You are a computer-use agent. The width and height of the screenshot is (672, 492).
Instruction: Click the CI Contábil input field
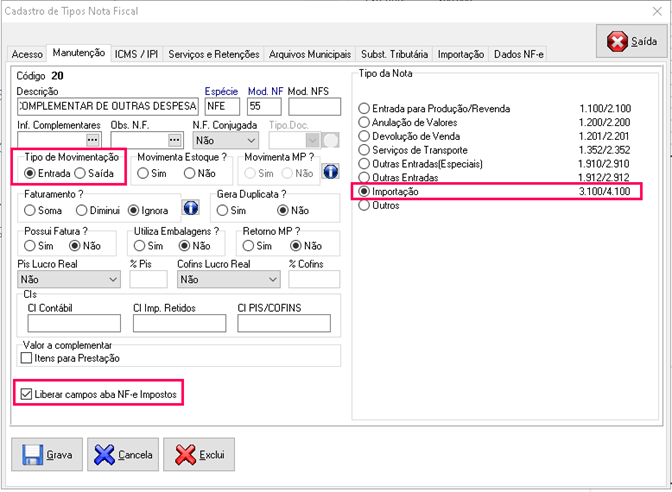[x=72, y=323]
